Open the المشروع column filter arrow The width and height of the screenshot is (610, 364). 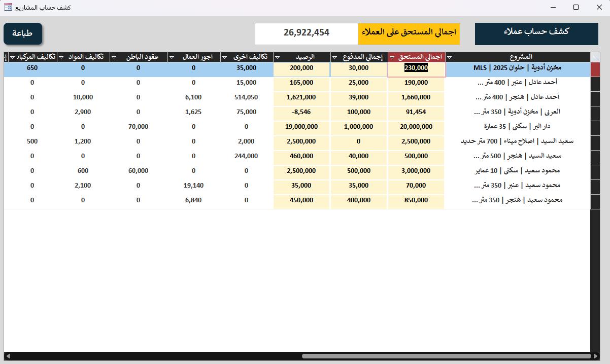[449, 57]
